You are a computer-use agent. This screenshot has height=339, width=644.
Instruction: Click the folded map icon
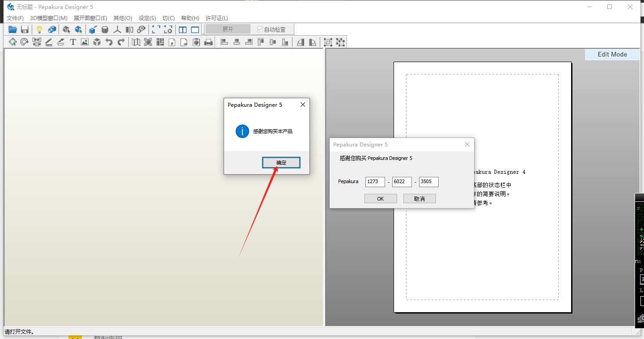[136, 42]
